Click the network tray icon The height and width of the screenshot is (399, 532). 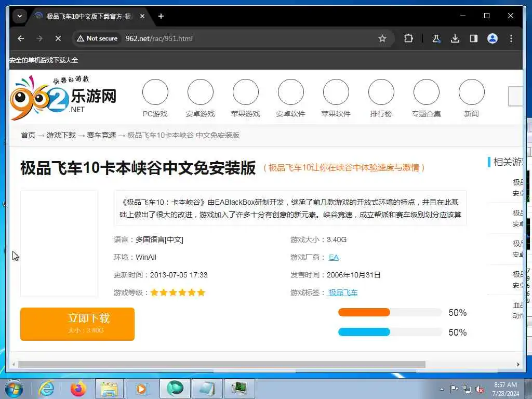tap(467, 389)
